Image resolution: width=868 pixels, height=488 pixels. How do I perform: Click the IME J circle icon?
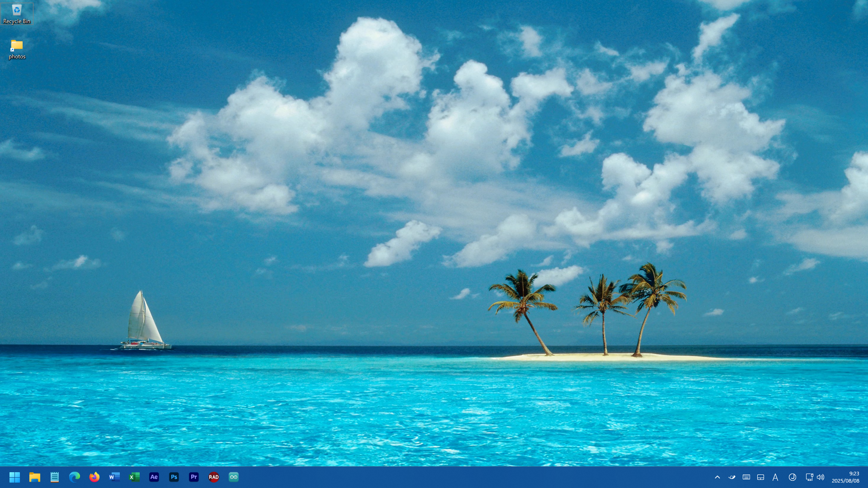(793, 477)
